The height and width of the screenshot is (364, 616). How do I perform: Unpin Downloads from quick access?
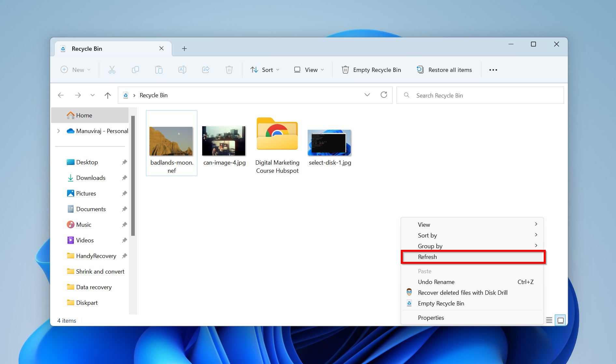pyautogui.click(x=124, y=178)
